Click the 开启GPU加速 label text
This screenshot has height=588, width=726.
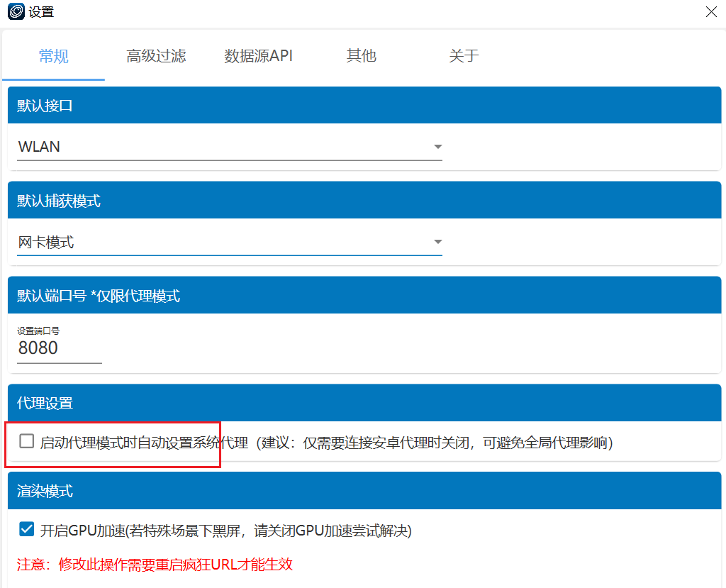[225, 531]
